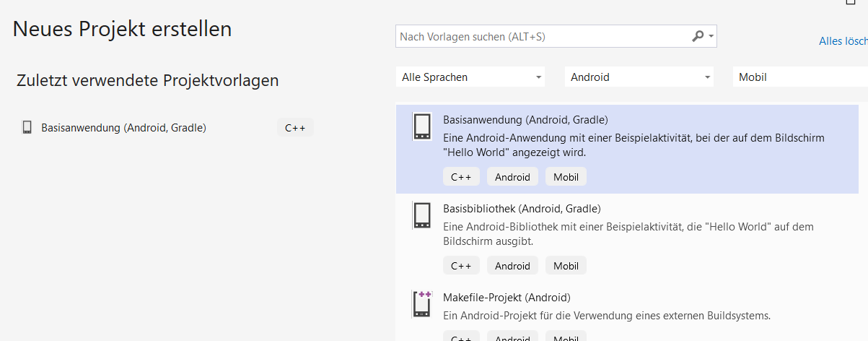Click C++ tag under Basisbibliothek template
The height and width of the screenshot is (341, 868).
[x=461, y=265]
